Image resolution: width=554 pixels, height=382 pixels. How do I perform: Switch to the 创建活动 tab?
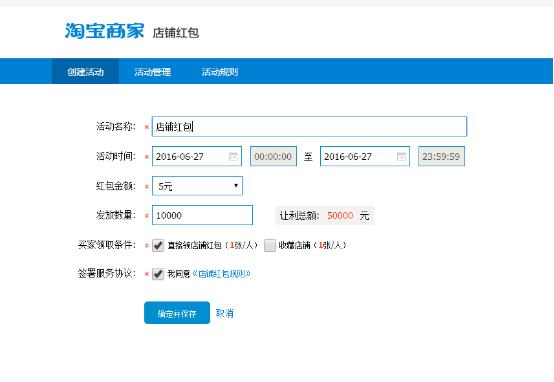tap(86, 72)
